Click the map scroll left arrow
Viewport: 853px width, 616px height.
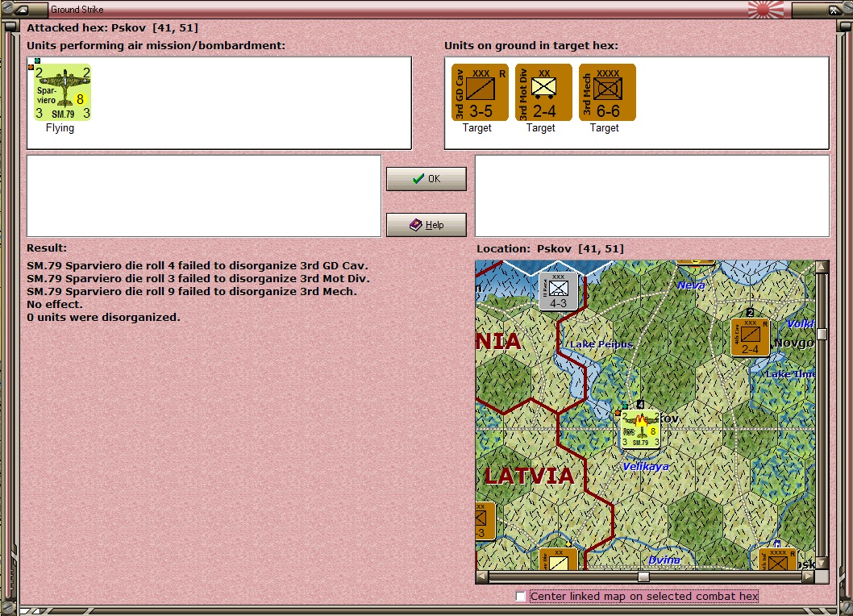(482, 576)
